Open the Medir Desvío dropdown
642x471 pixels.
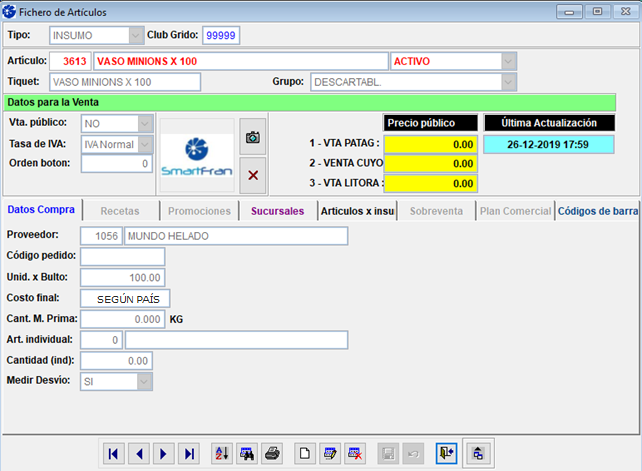click(x=145, y=381)
